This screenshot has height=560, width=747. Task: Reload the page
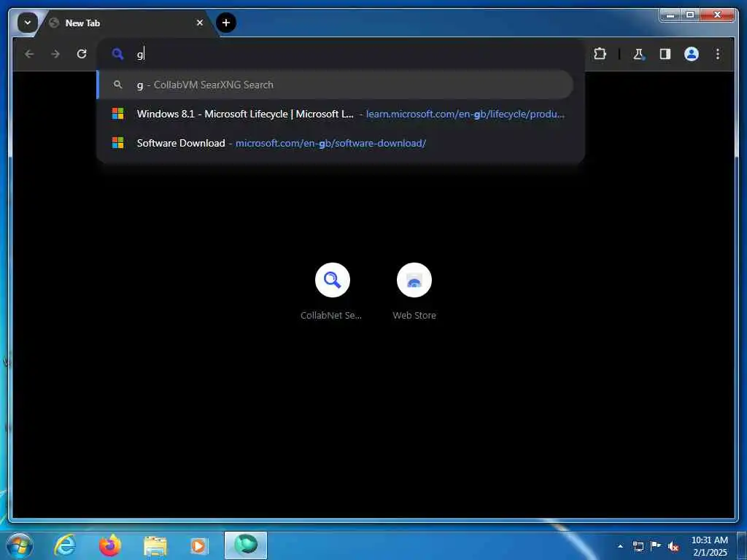pyautogui.click(x=82, y=54)
